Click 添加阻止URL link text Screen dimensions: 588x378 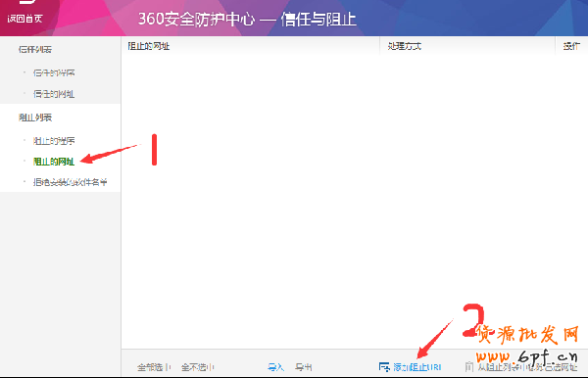pyautogui.click(x=417, y=367)
